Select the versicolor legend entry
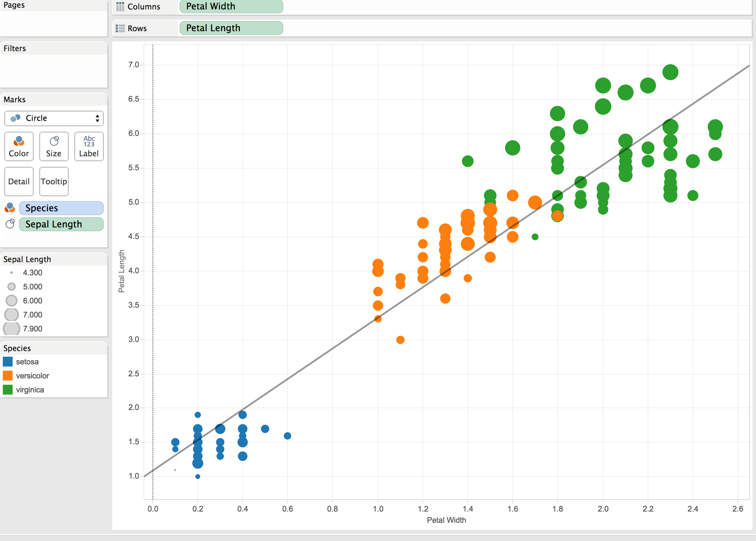This screenshot has height=541, width=756. pyautogui.click(x=32, y=376)
